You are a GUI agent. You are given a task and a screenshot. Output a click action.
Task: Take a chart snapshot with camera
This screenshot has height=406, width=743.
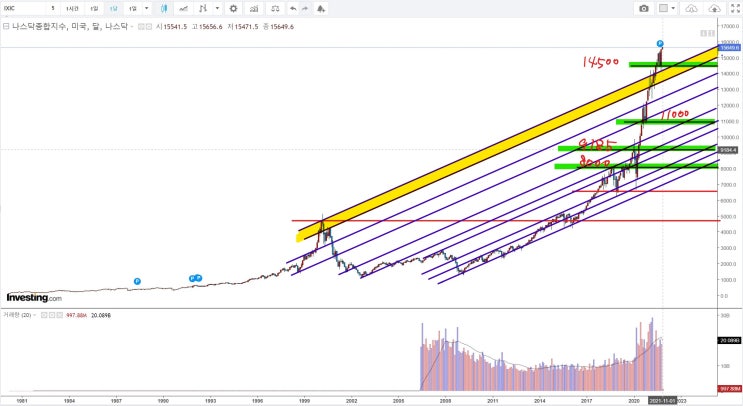tap(643, 9)
